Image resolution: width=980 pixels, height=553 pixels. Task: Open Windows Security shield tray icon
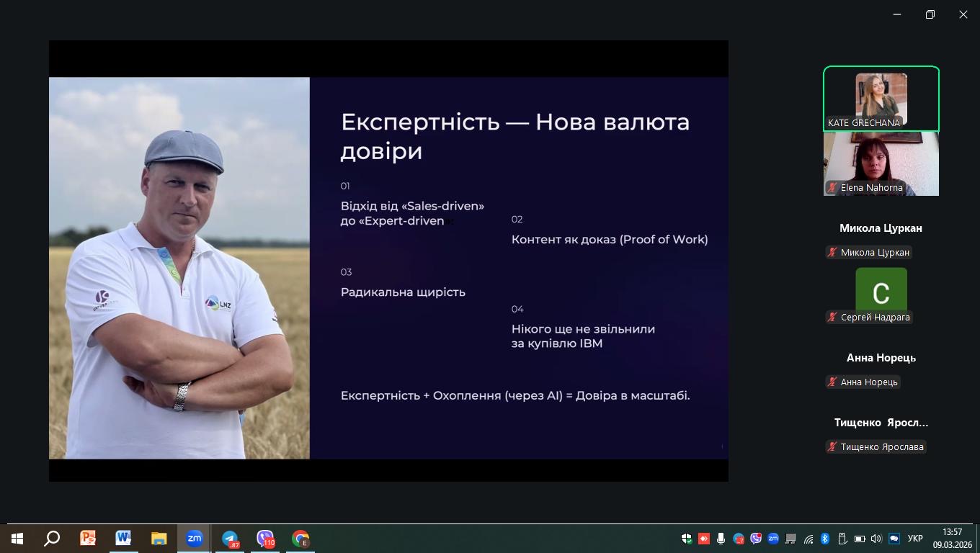[687, 539]
